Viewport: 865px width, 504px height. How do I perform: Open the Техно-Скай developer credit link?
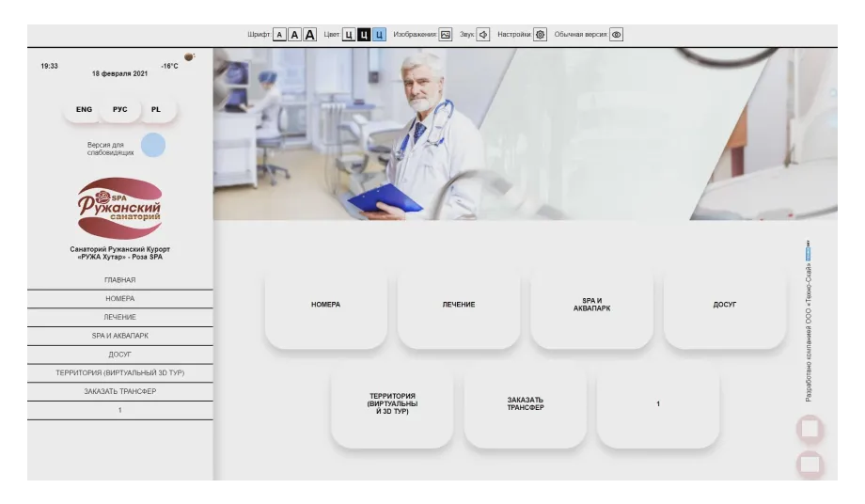pos(809,320)
